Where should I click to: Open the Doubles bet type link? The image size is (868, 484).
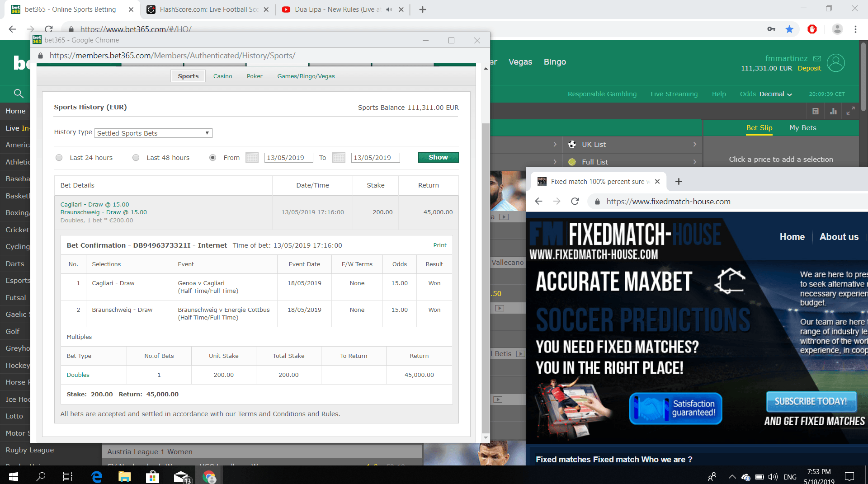tap(78, 375)
